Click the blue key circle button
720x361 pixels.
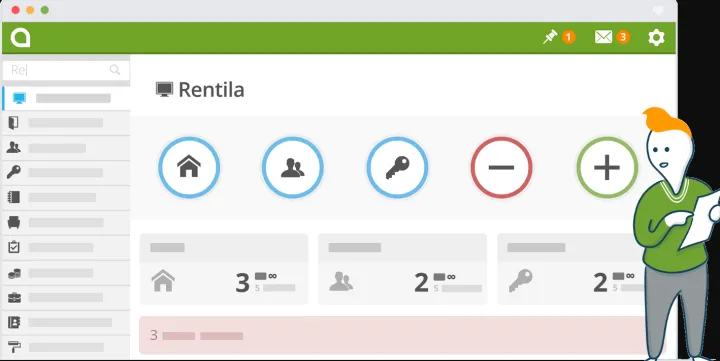tap(397, 167)
